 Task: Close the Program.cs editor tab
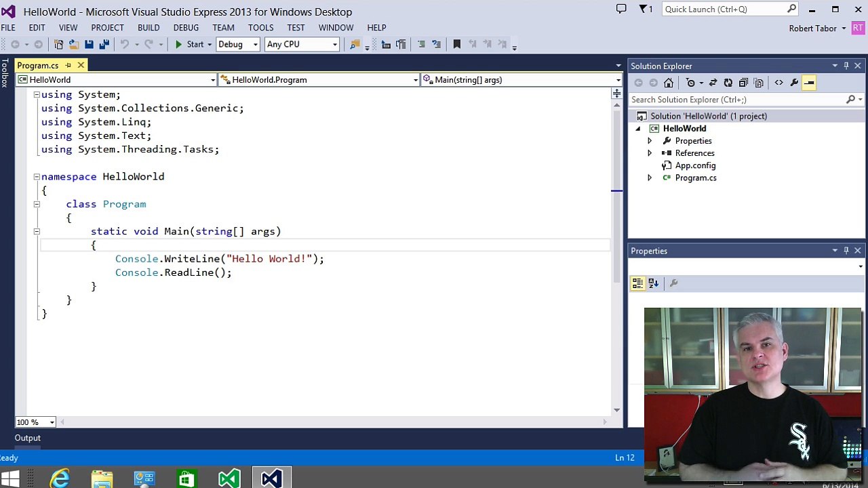coord(81,65)
